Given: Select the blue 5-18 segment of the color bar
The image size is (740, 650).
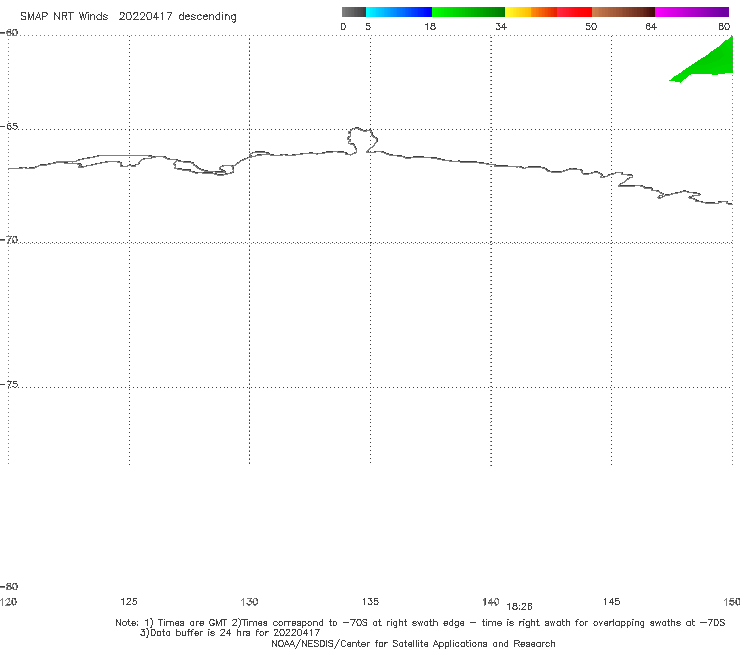Looking at the screenshot, I should [399, 12].
